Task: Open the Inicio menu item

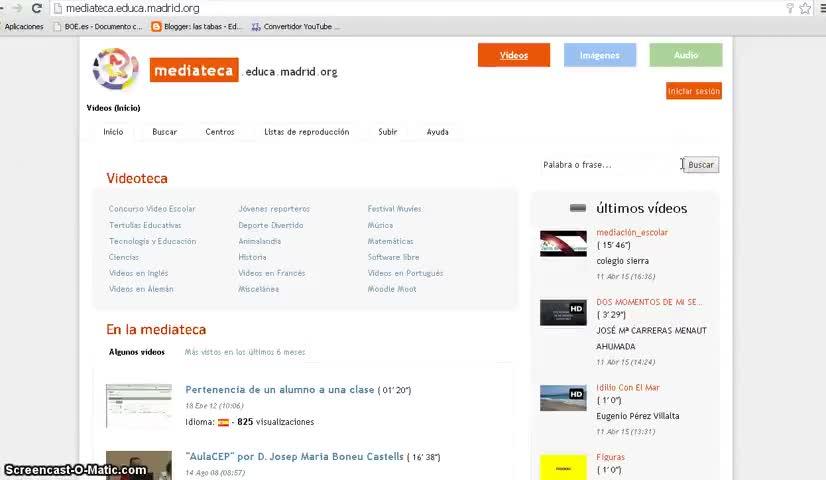Action: pos(113,132)
